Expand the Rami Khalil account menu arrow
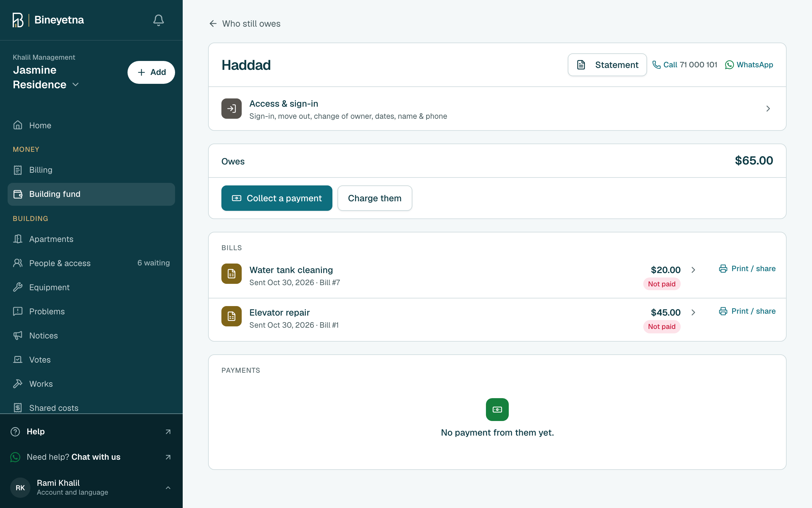Viewport: 812px width, 508px height. pos(168,488)
